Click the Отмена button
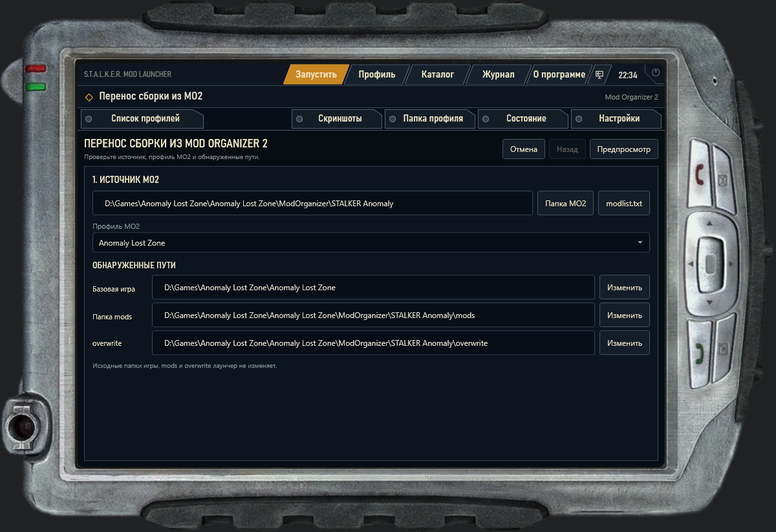The image size is (776, 532). [x=524, y=149]
